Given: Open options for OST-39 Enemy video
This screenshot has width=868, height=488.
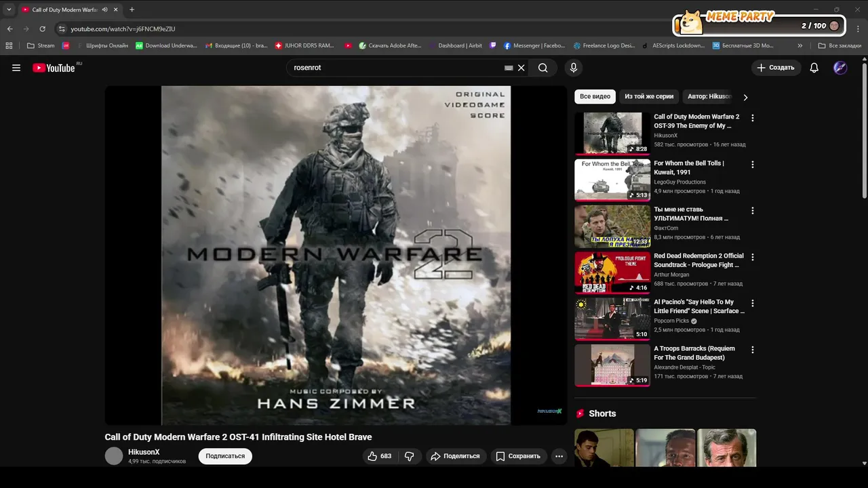Looking at the screenshot, I should pos(752,118).
